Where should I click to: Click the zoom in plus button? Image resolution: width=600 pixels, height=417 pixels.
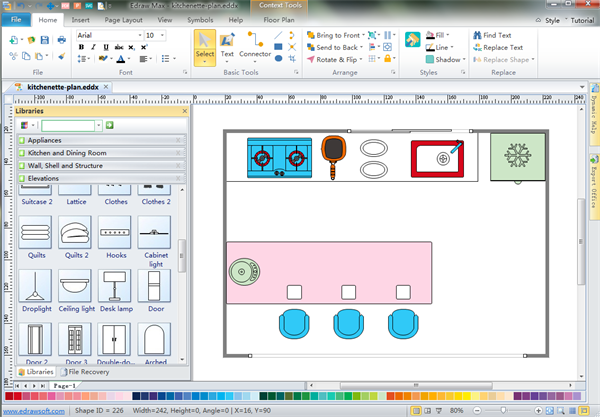pyautogui.click(x=538, y=410)
